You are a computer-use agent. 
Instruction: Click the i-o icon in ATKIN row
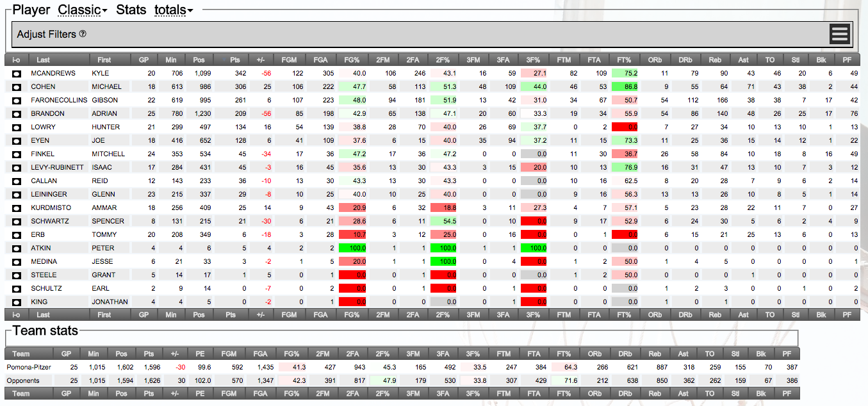click(x=16, y=248)
